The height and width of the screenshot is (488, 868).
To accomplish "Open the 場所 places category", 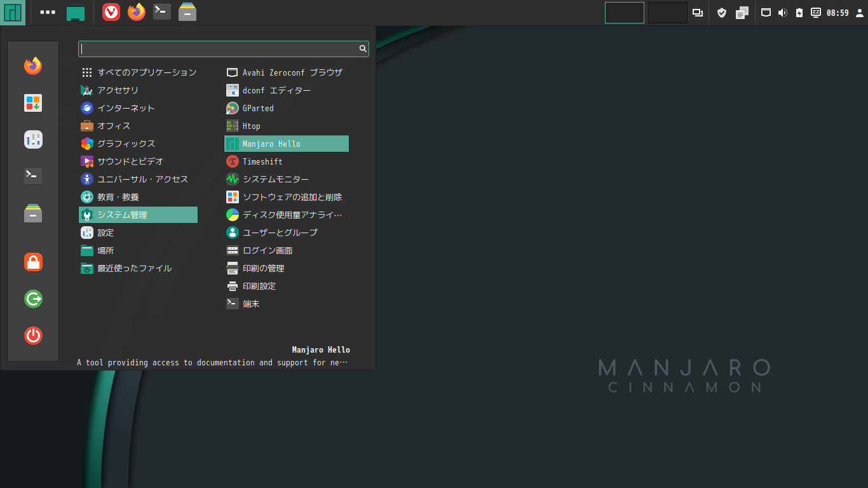I will (x=138, y=250).
